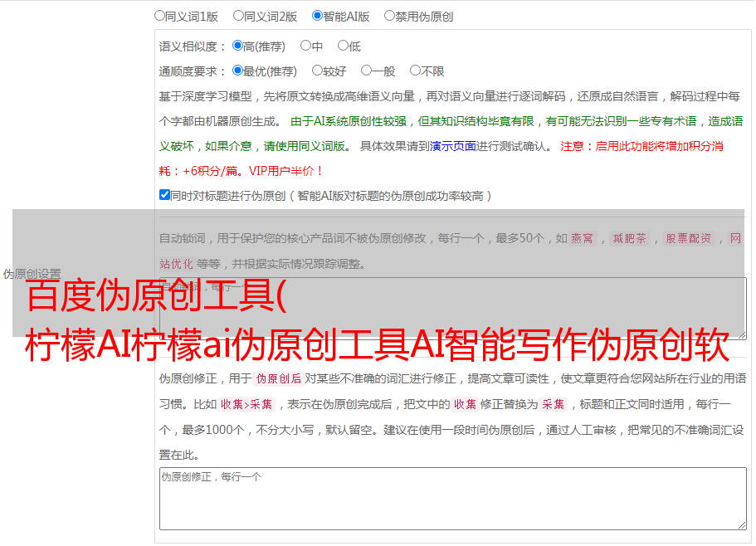This screenshot has height=546, width=756.
Task: Open the 演示页面 link
Action: pos(452,146)
